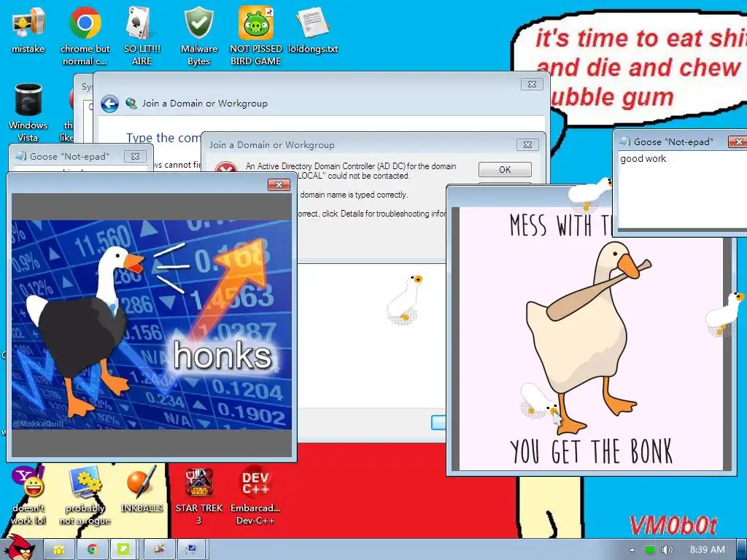Open the "mistake" desktop icon
Viewport: 747px width, 560px height.
28,31
